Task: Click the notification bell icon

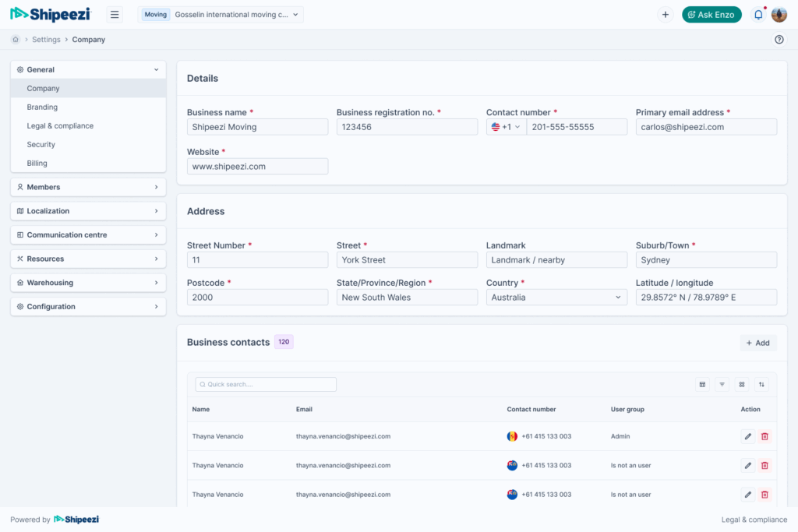Action: tap(757, 15)
